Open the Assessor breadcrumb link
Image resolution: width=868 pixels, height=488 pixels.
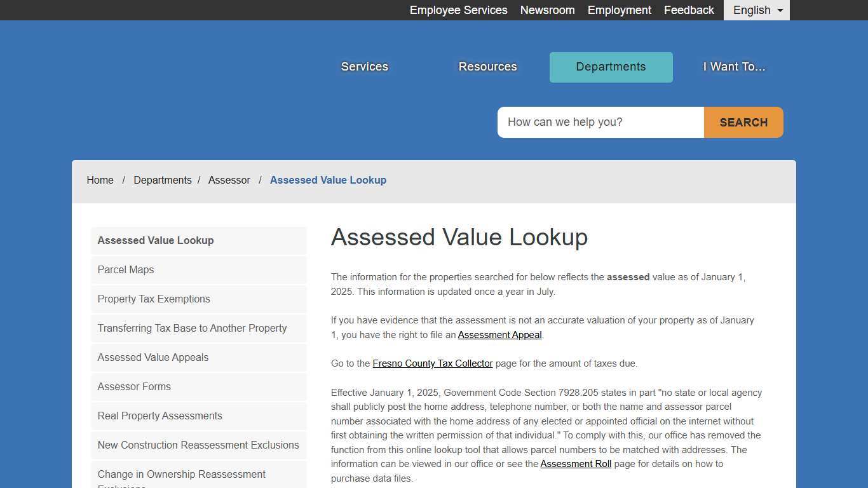229,180
